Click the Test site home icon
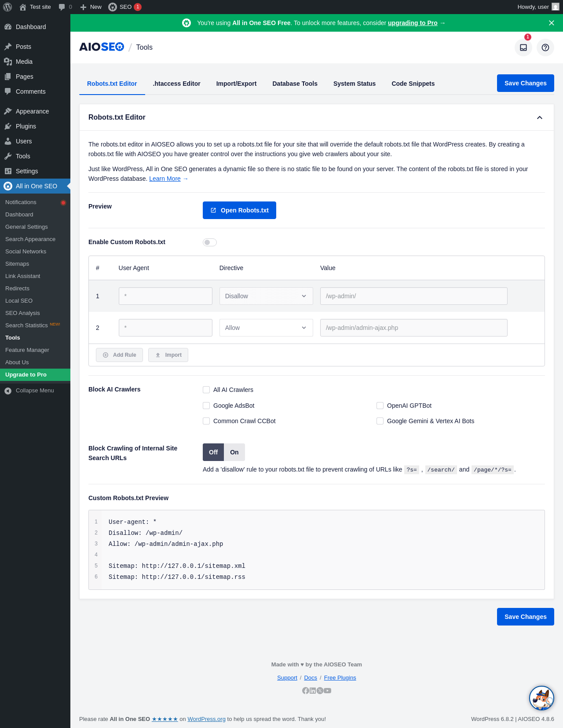The height and width of the screenshot is (728, 563). [23, 7]
